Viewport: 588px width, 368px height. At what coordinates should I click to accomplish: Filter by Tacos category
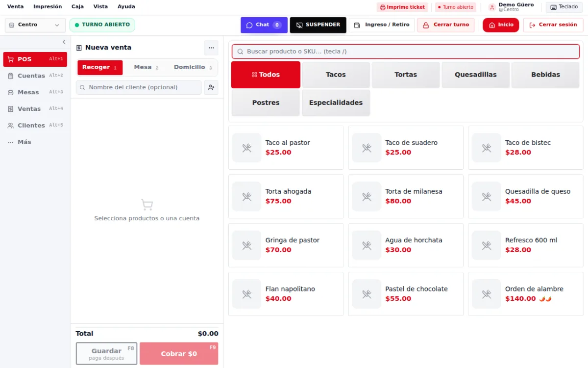coord(336,75)
